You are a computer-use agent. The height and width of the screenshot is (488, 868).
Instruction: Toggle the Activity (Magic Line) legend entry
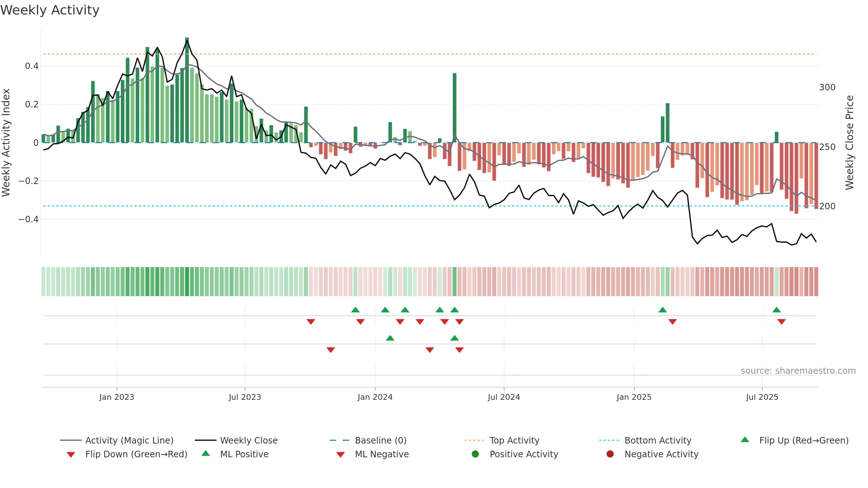(x=117, y=440)
